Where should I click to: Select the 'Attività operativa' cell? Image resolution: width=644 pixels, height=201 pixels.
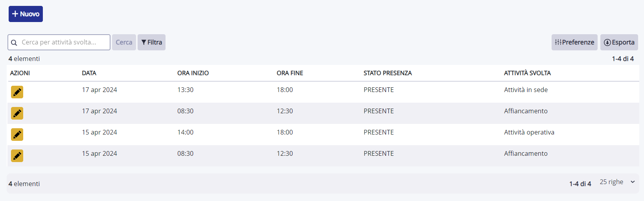click(529, 132)
